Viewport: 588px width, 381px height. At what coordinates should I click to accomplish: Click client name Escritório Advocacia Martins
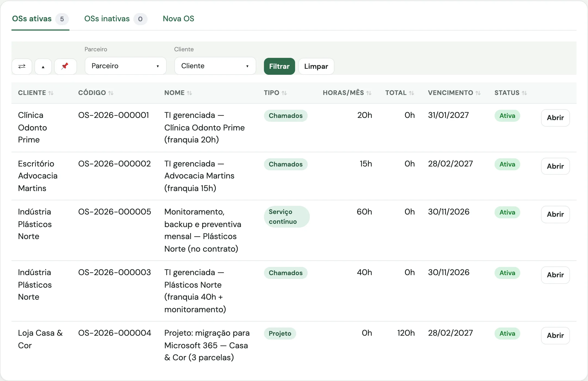click(x=38, y=176)
